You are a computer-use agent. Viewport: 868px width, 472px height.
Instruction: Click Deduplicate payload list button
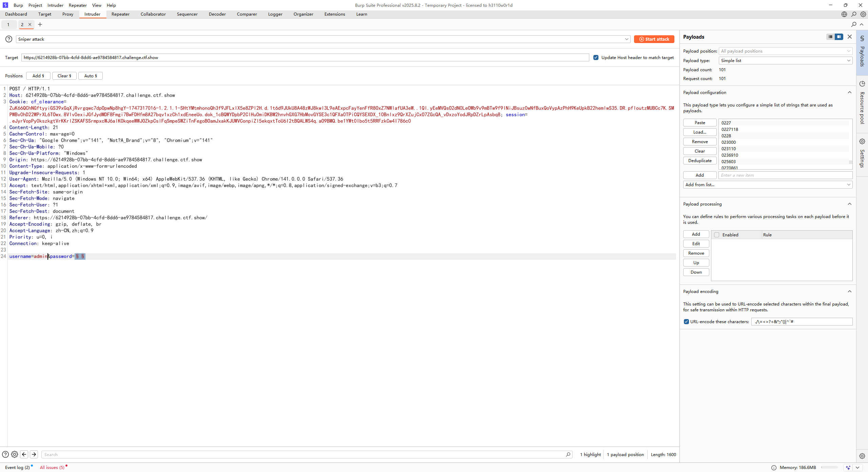(x=699, y=160)
